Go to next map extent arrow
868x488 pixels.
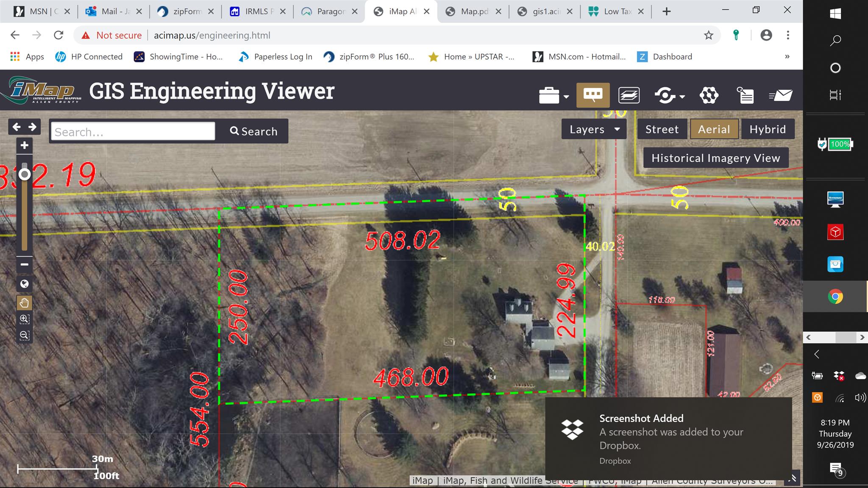click(x=33, y=127)
